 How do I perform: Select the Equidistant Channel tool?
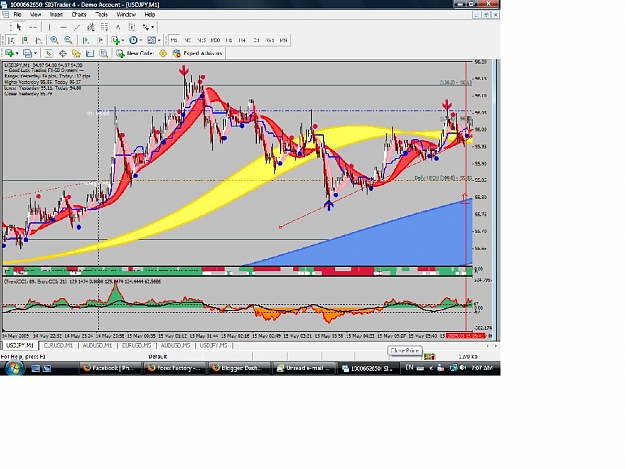(x=91, y=27)
